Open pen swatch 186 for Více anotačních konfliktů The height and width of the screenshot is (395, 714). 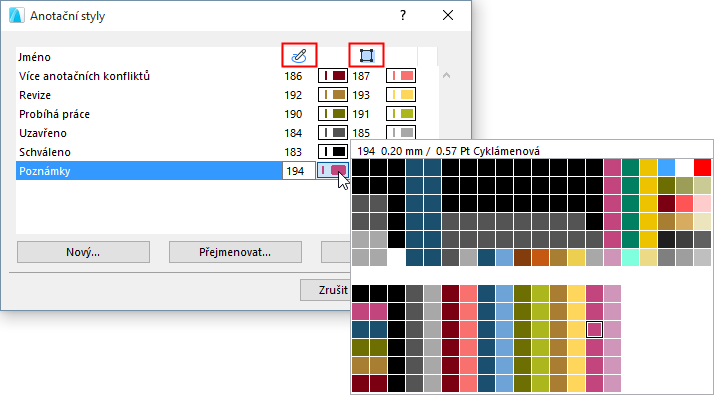click(x=333, y=76)
